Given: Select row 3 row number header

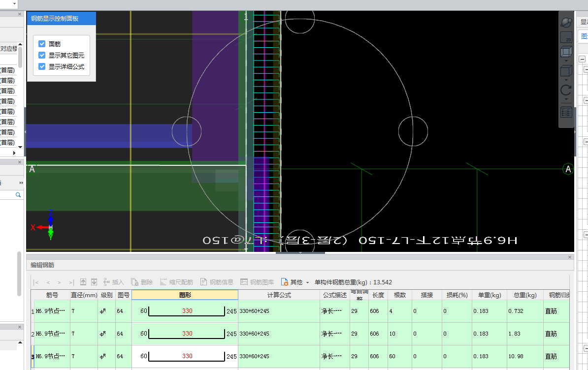Looking at the screenshot, I should (33, 357).
